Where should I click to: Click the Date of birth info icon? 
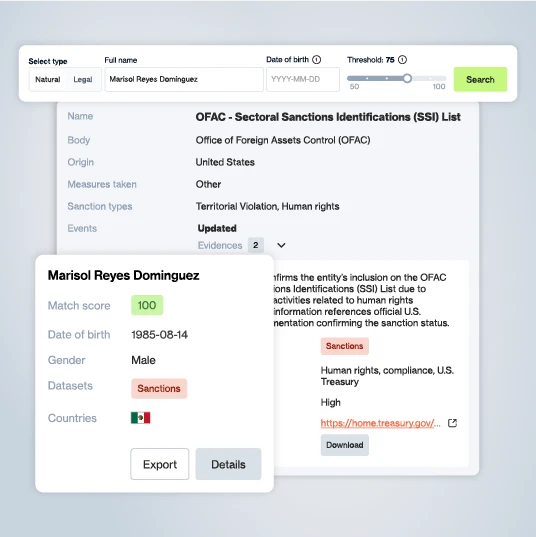316,60
